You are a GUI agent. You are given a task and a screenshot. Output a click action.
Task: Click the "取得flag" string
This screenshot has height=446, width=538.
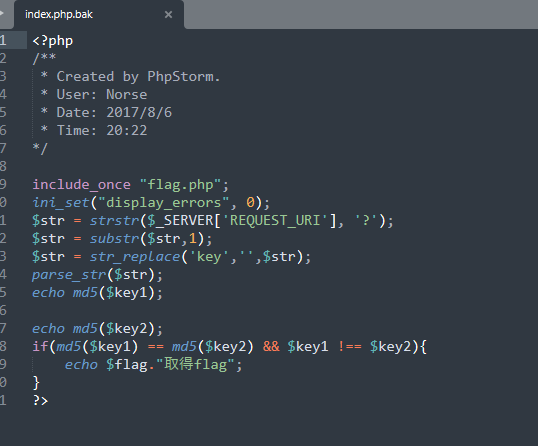[196, 364]
